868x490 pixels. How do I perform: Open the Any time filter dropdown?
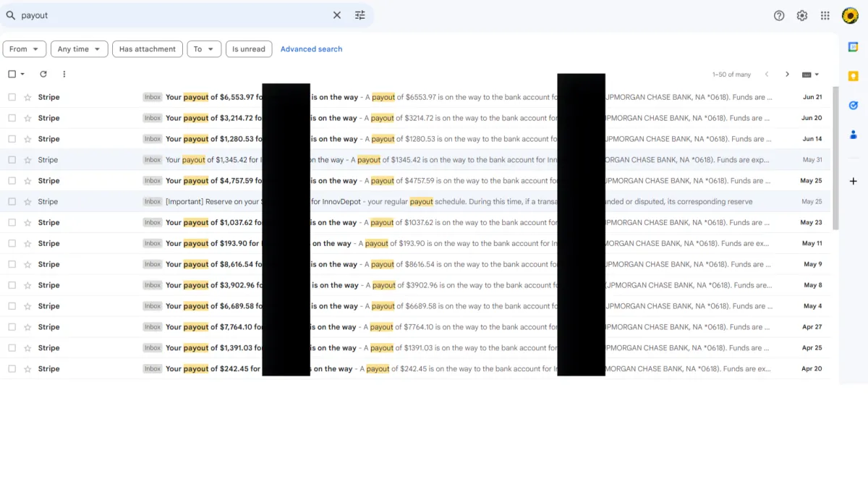click(80, 49)
